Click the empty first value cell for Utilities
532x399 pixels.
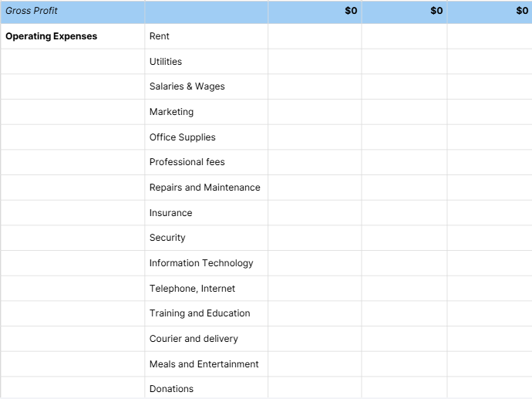(x=315, y=62)
